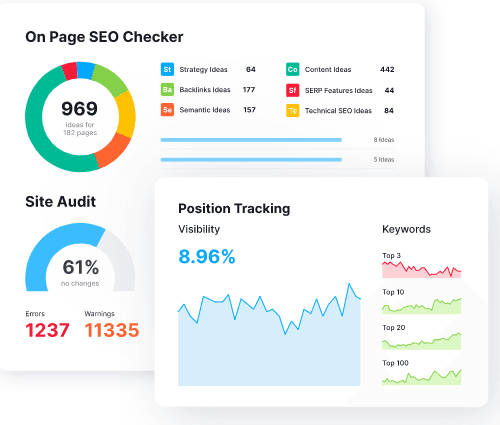Click the Top 20 keywords label
This screenshot has width=500, height=425.
coord(394,328)
